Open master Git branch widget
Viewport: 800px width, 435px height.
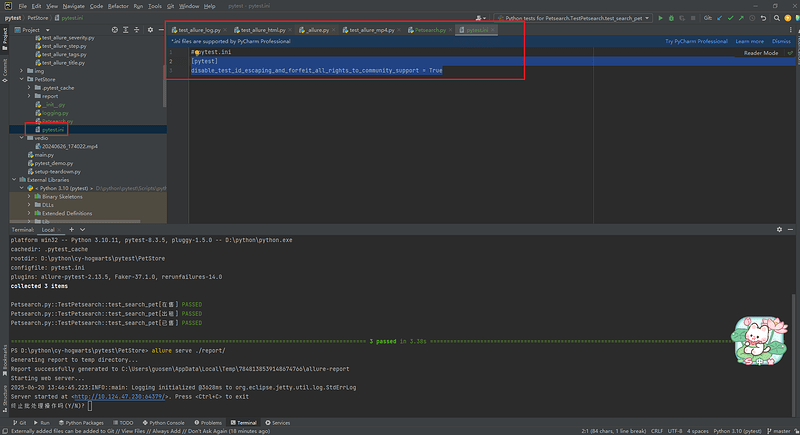pos(781,431)
